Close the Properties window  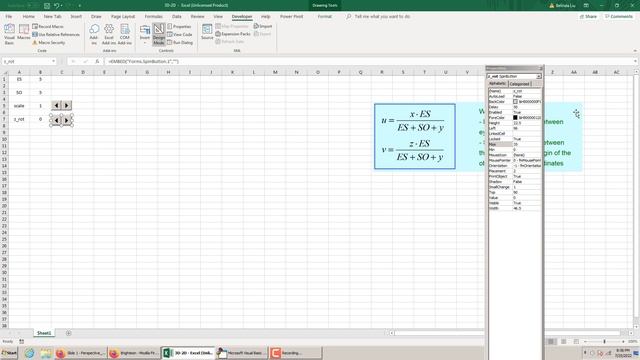click(x=541, y=68)
